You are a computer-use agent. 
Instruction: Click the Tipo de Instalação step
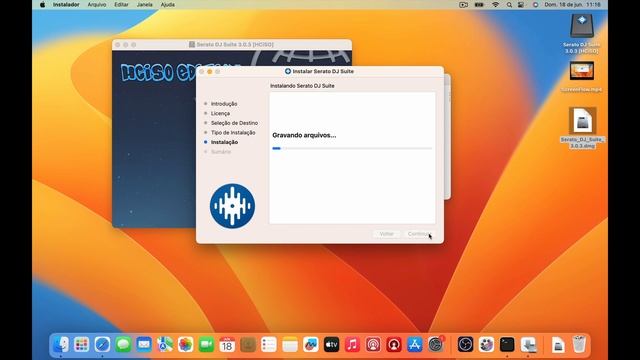point(233,133)
